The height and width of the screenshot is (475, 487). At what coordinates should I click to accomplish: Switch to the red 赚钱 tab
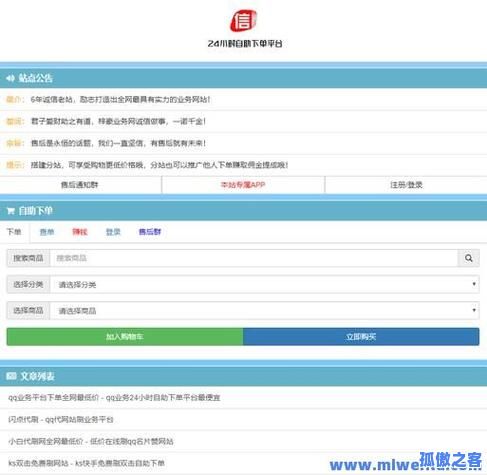80,232
